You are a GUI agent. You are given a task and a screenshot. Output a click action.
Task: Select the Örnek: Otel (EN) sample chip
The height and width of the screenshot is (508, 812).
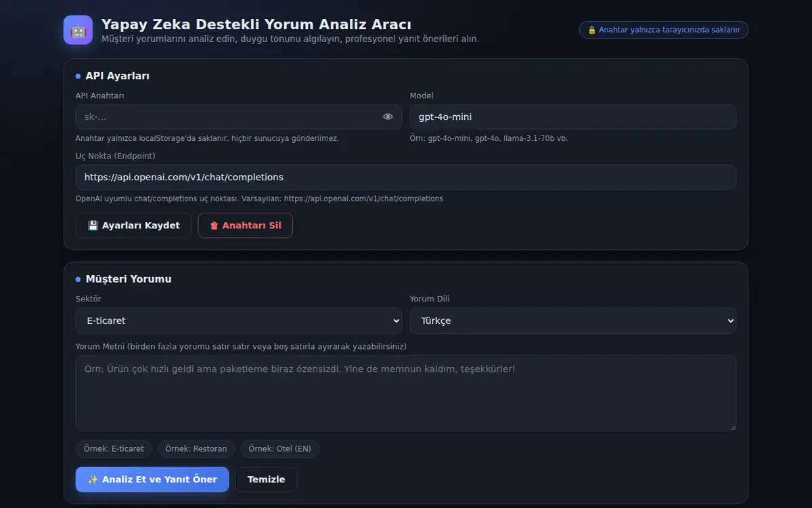pos(280,449)
